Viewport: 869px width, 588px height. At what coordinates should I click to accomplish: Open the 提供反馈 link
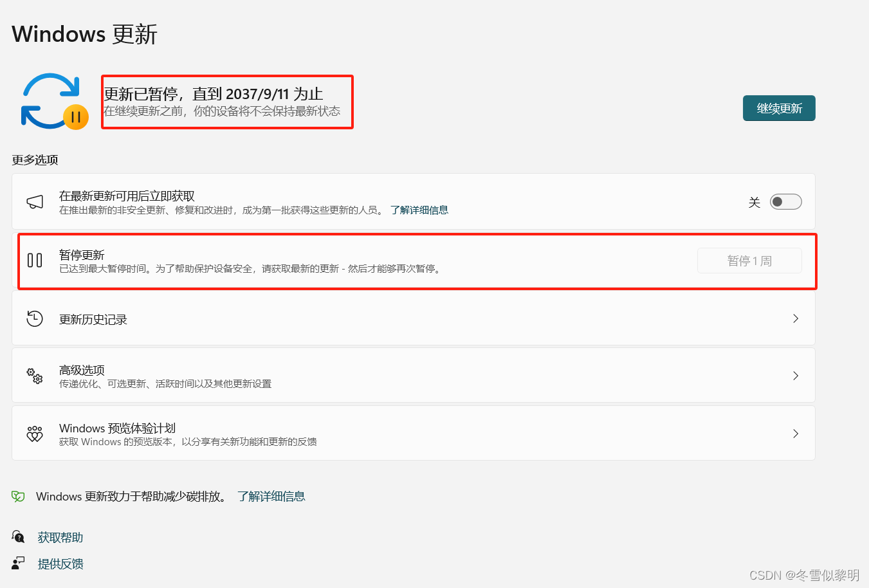pyautogui.click(x=60, y=564)
